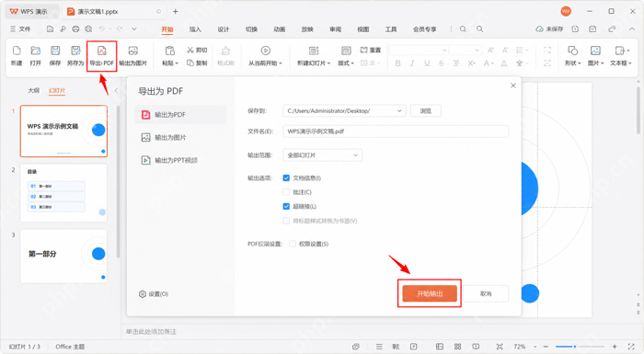Click the 单击此处添加备注 notes area

click(x=151, y=331)
